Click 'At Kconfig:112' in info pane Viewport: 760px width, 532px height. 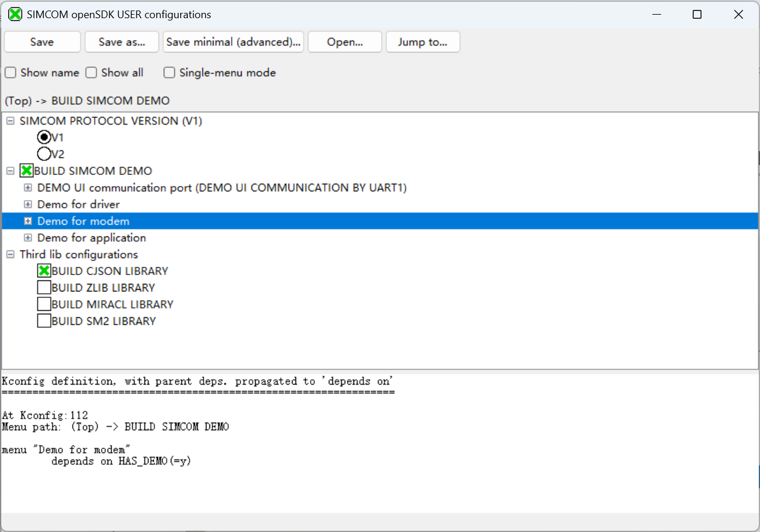[x=45, y=416]
